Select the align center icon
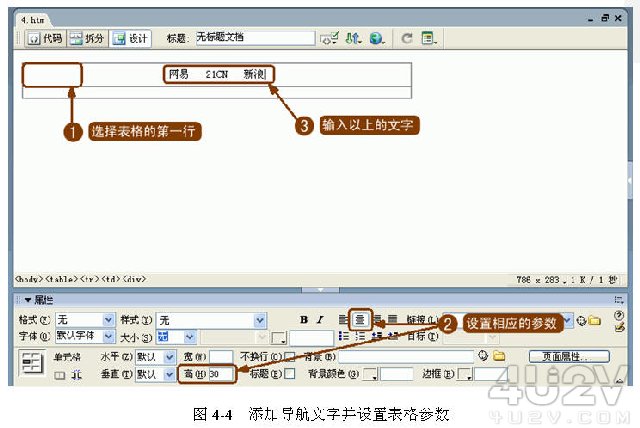The width and height of the screenshot is (640, 428). (360, 320)
